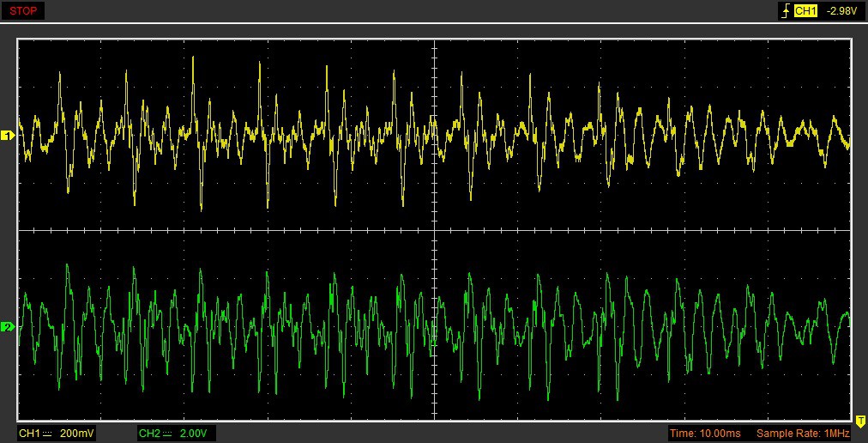This screenshot has height=443, width=868.
Task: Click the yellow CH1 trigger source badge
Action: (x=805, y=11)
